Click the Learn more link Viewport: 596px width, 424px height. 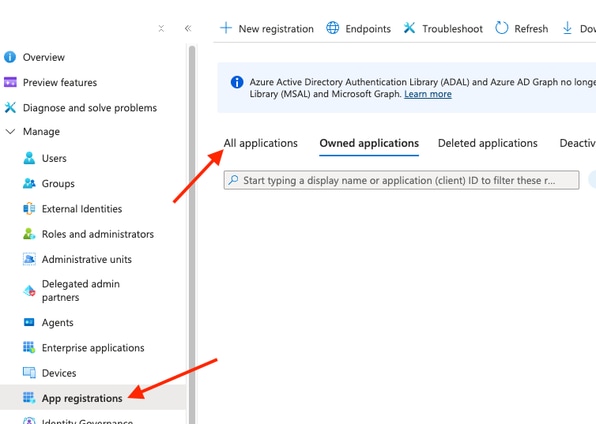pos(428,94)
